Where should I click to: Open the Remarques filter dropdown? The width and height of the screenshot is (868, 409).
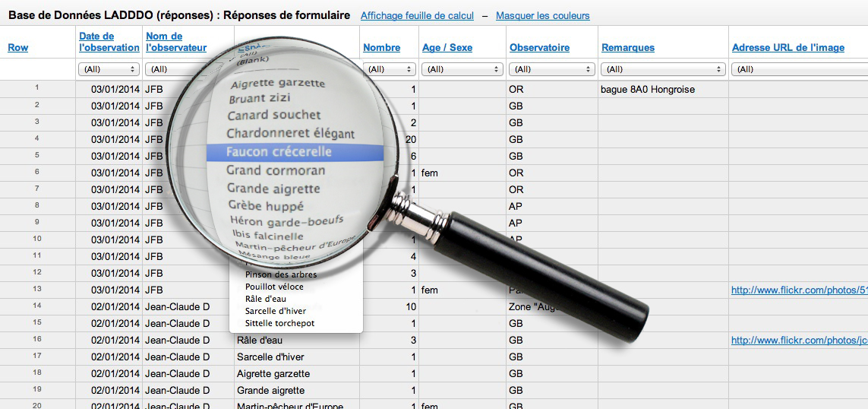coord(663,69)
